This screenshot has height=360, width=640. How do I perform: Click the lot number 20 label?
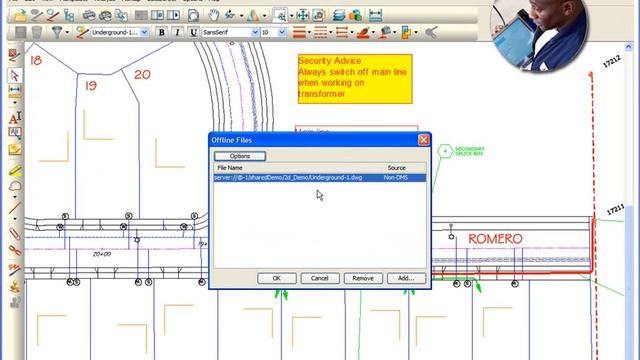142,75
